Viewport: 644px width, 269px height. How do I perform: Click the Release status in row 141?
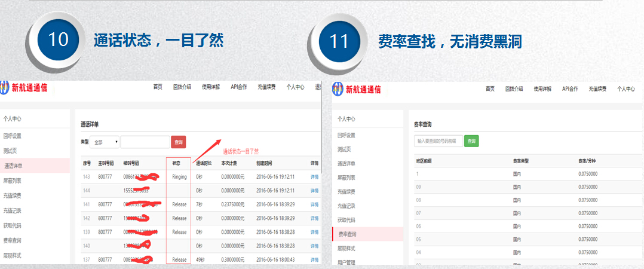point(179,204)
